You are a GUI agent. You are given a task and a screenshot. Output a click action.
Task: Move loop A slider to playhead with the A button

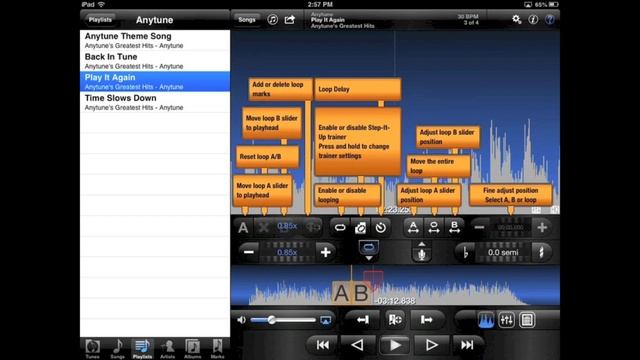(x=243, y=227)
